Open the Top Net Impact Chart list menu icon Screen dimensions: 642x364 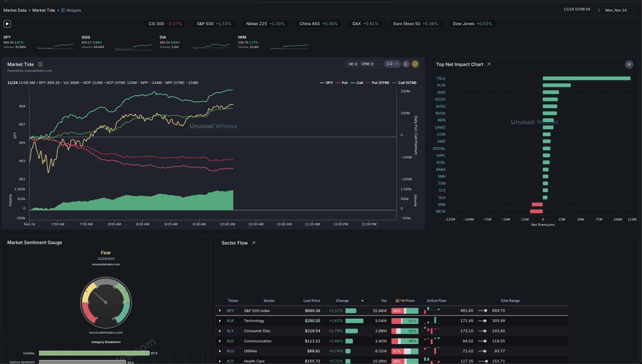[x=629, y=65]
